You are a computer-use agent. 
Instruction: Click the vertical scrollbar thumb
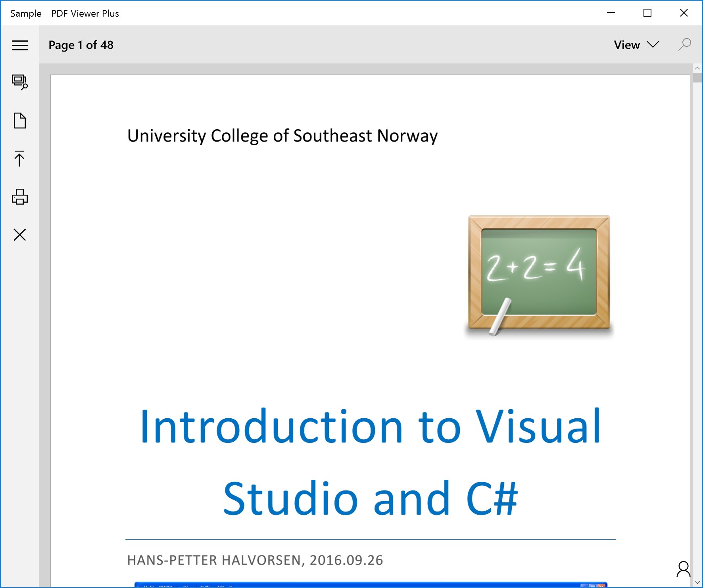697,78
